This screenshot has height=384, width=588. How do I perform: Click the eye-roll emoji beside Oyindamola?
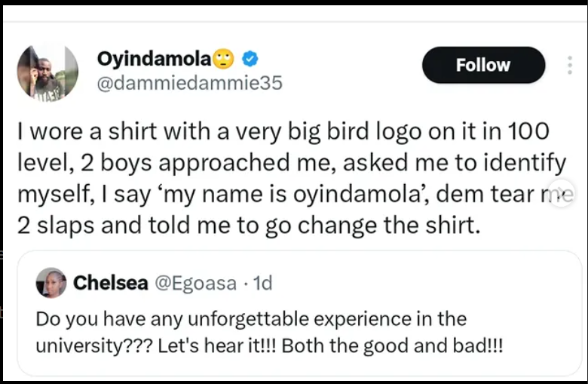coord(224,59)
